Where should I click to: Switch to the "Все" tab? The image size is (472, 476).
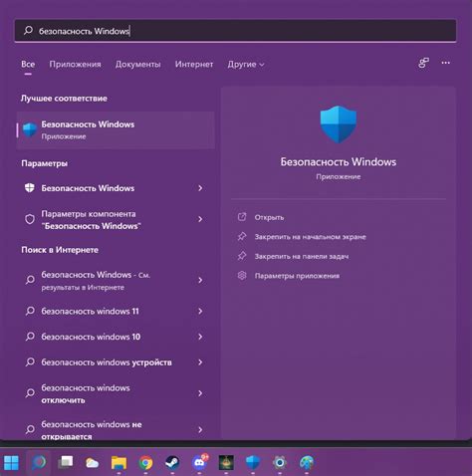click(28, 64)
